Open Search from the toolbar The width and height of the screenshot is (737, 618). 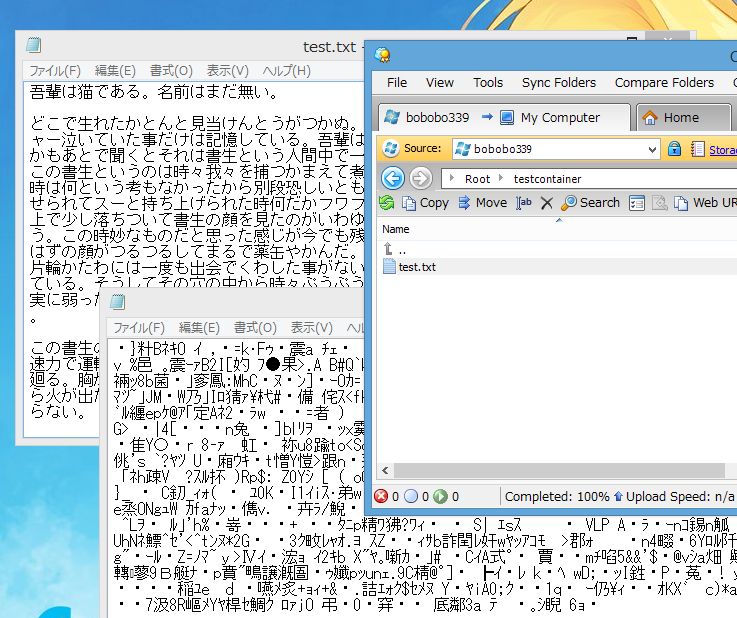[x=590, y=203]
